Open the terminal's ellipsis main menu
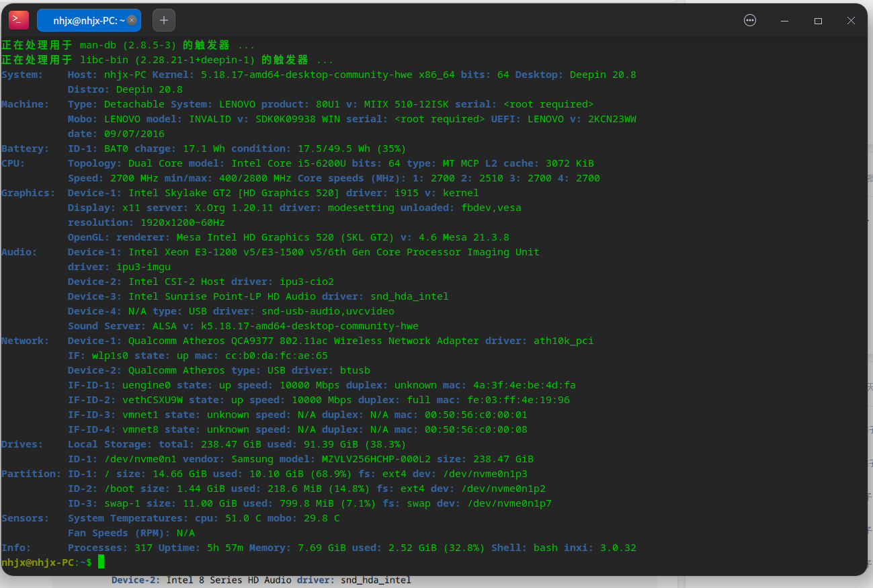Image resolution: width=873 pixels, height=588 pixels. pyautogui.click(x=750, y=21)
